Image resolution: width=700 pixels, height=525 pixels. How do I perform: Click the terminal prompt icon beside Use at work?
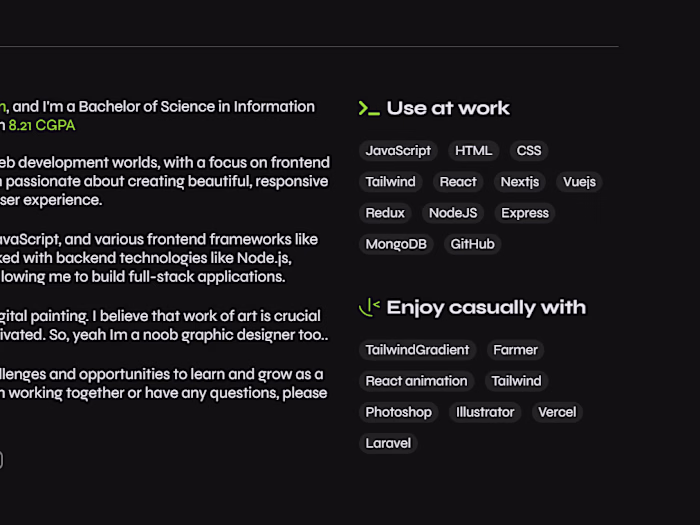click(369, 108)
